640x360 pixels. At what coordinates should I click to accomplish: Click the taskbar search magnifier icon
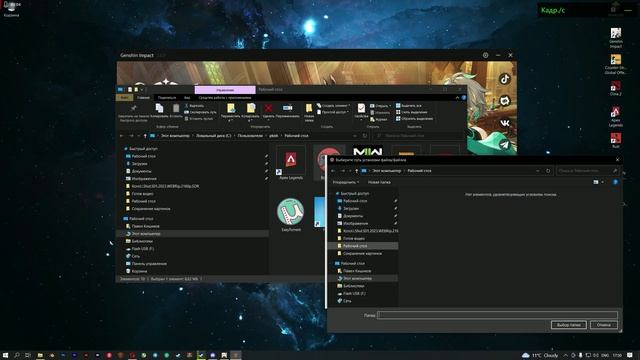(17, 356)
